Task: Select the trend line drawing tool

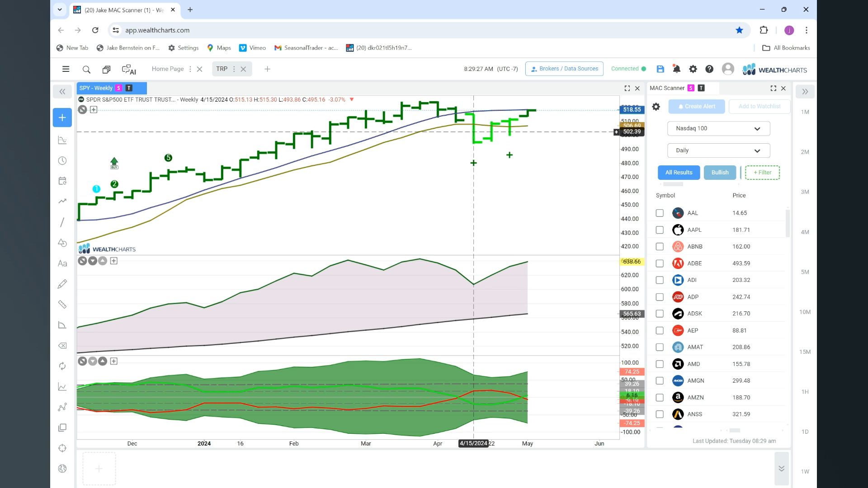Action: (x=62, y=222)
